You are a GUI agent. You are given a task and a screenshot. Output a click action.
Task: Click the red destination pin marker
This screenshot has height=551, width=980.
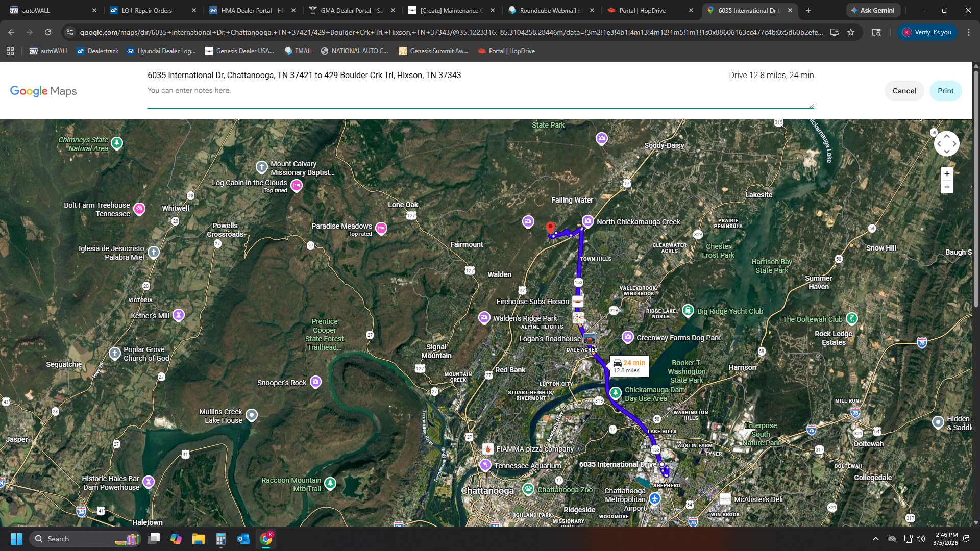coord(550,227)
